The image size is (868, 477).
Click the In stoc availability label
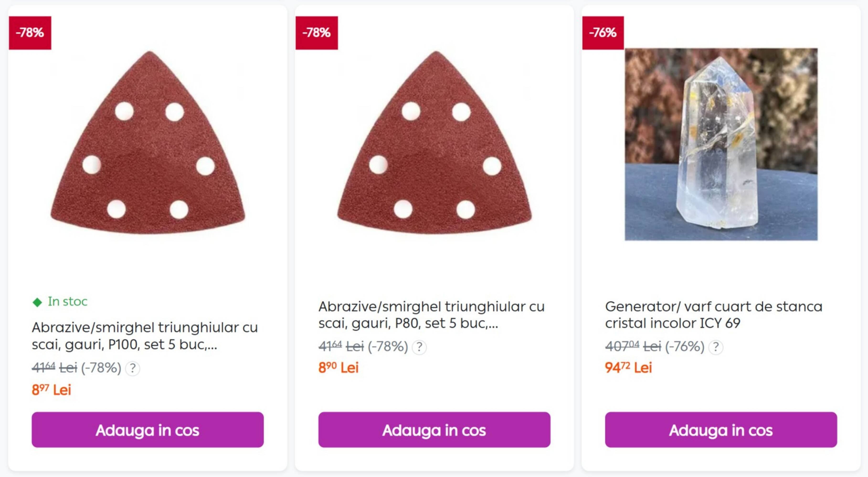pos(67,302)
